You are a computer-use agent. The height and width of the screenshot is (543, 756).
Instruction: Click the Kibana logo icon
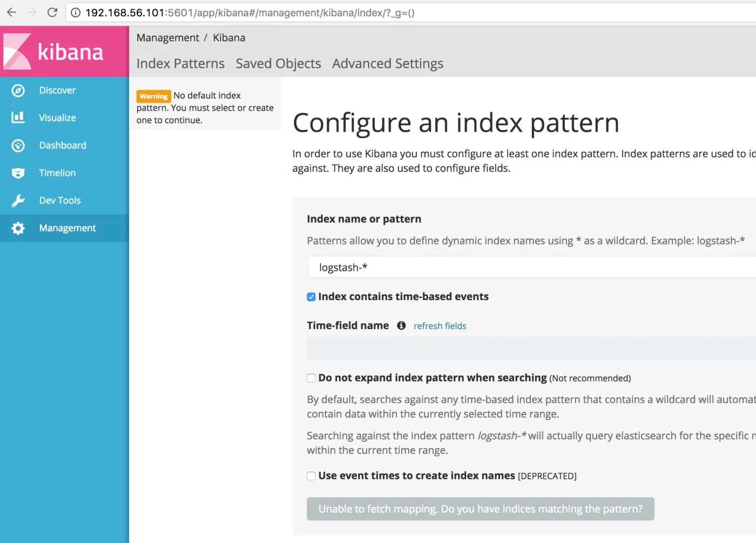tap(17, 52)
